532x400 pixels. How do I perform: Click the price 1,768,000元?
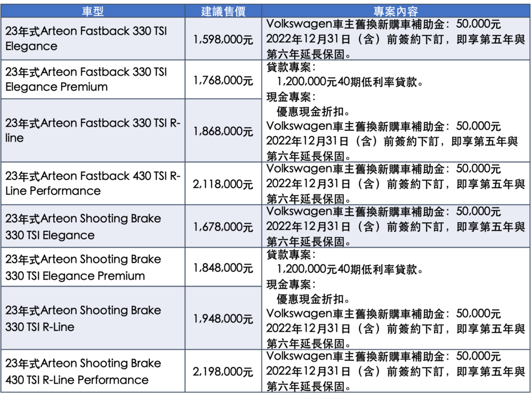pyautogui.click(x=223, y=80)
